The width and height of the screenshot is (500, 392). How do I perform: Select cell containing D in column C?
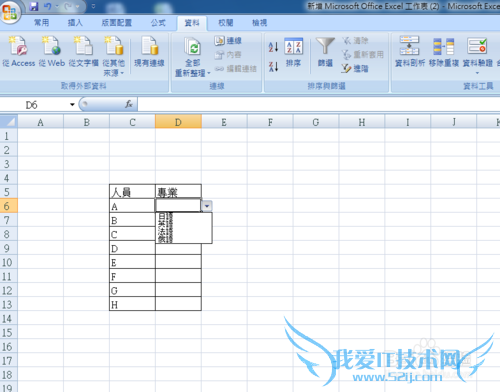132,248
